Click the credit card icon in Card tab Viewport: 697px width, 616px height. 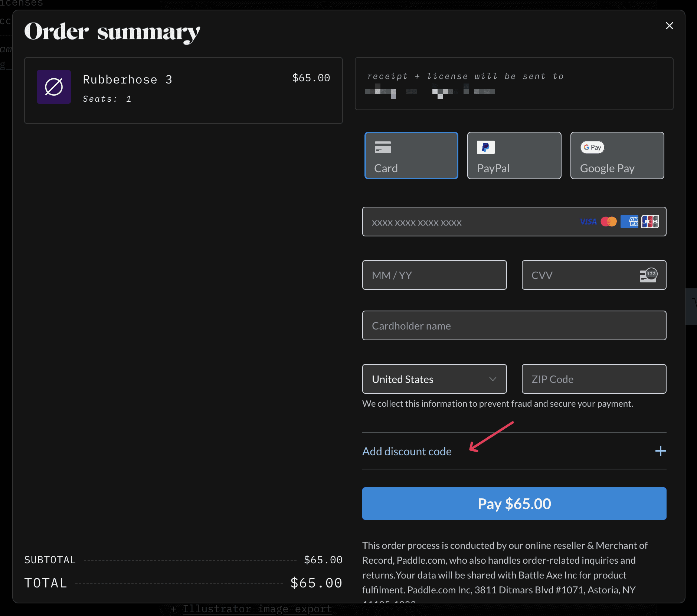[383, 147]
